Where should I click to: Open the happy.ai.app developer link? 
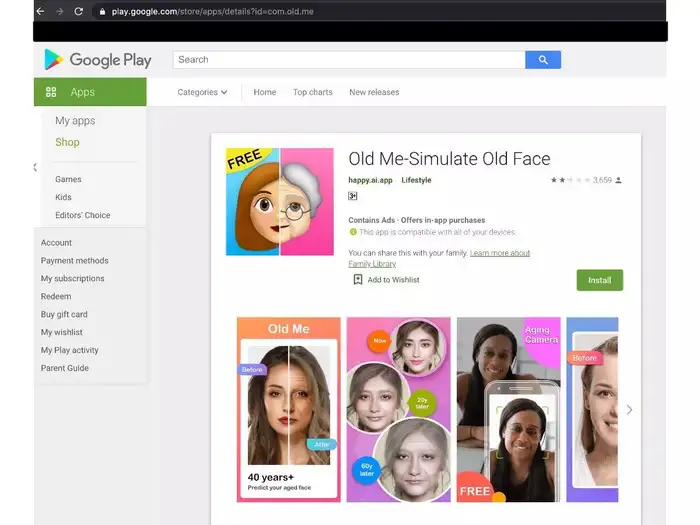click(x=370, y=180)
